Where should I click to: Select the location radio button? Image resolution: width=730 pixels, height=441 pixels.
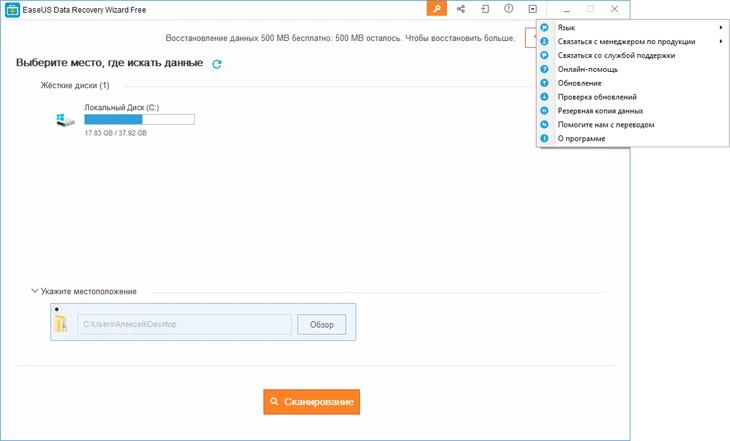point(57,309)
